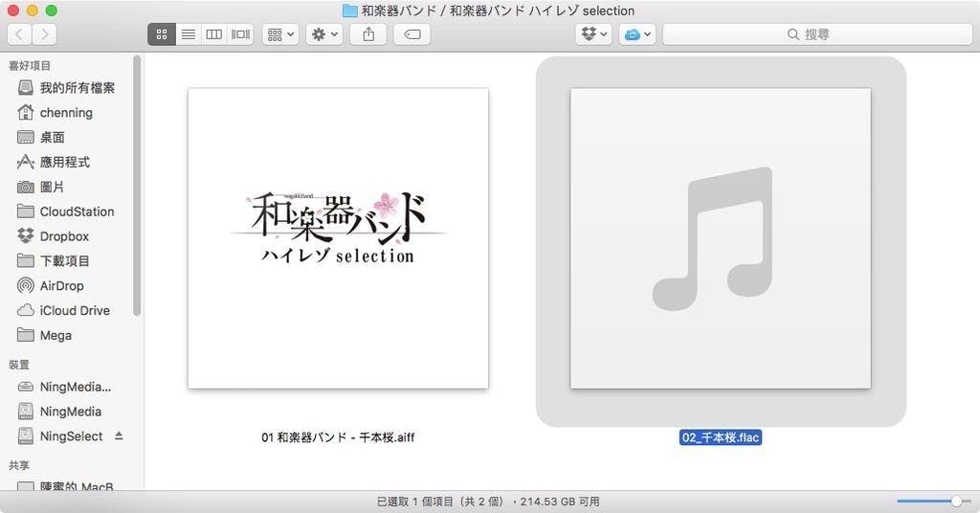Click the NingMedia... drive icon
This screenshot has height=513, width=980.
coord(26,387)
